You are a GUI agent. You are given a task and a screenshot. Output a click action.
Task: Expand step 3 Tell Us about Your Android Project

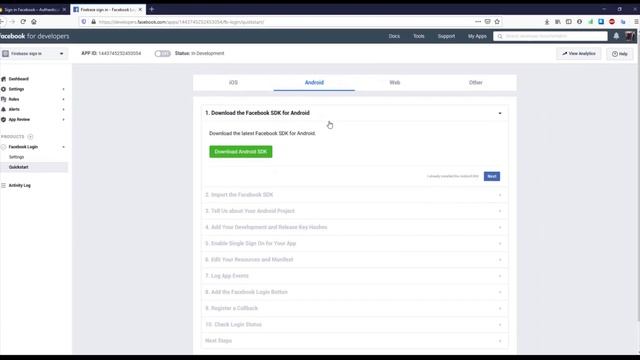pos(354,211)
